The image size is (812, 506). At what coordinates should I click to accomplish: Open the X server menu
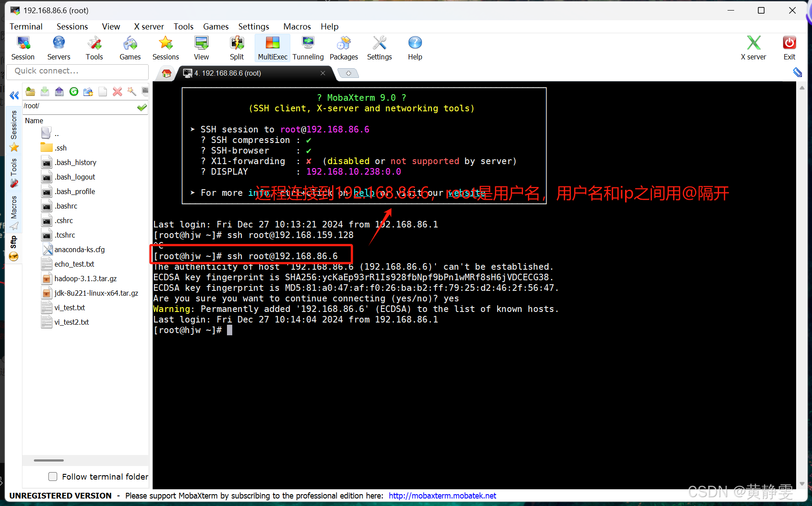(x=149, y=26)
